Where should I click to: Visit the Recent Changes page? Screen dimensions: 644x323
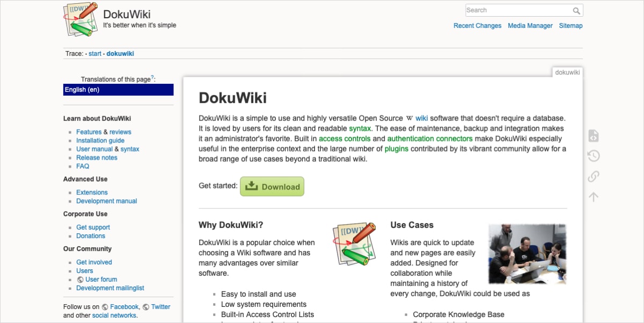click(x=477, y=25)
